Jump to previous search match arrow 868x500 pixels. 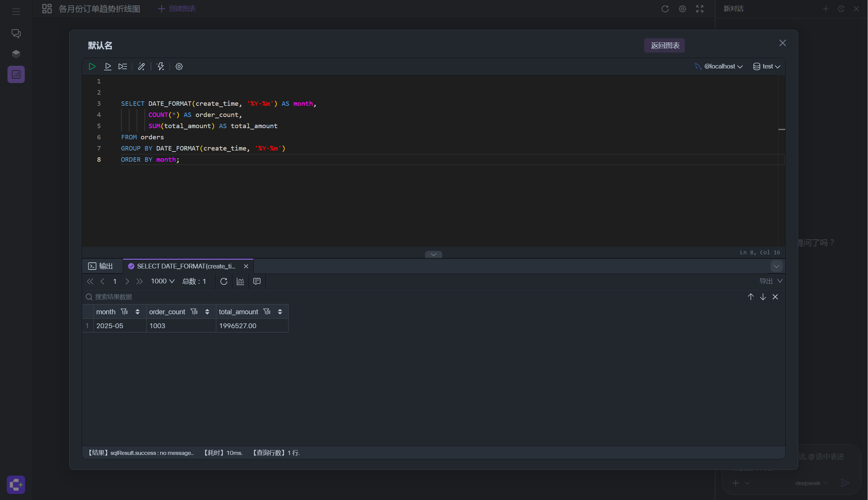tap(751, 297)
